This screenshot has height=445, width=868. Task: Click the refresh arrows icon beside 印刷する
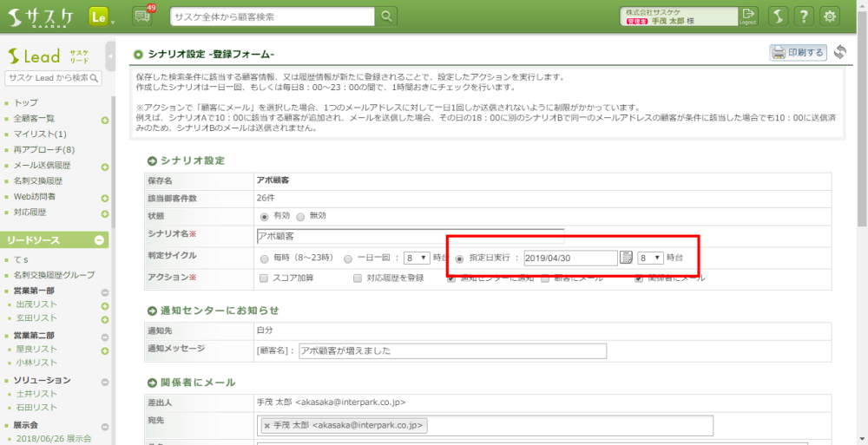839,53
